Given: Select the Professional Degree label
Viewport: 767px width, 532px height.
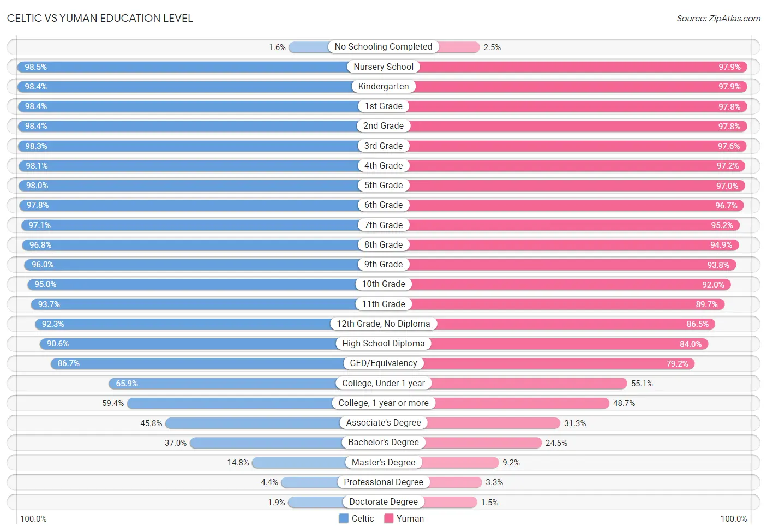Looking at the screenshot, I should pos(383,482).
